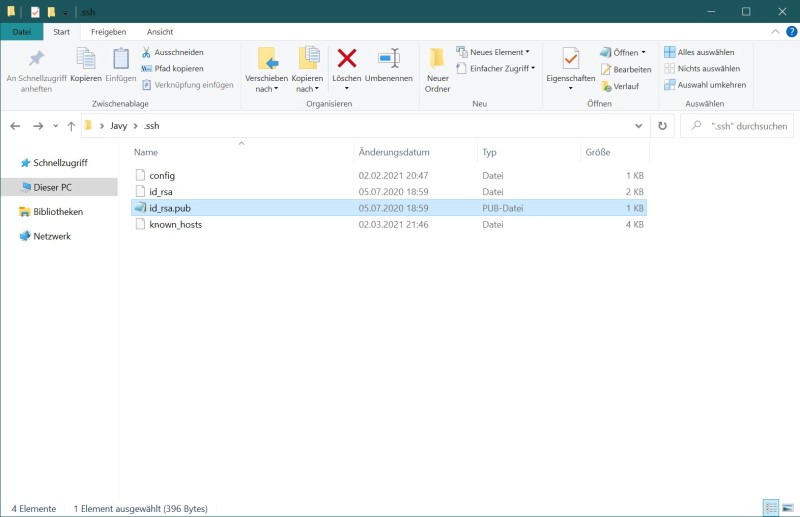Click quick access new folder icon
Viewport: 800px width, 517px height.
51,12
